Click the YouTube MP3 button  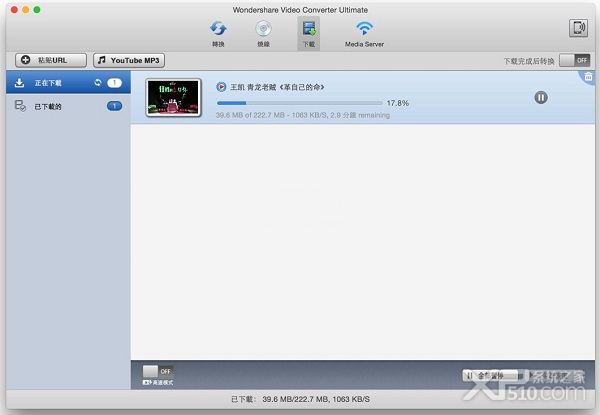pyautogui.click(x=129, y=60)
